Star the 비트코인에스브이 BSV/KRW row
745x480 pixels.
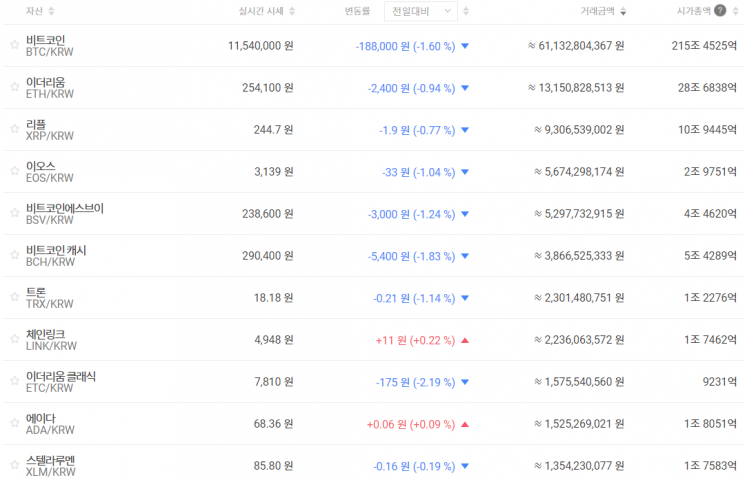point(15,212)
